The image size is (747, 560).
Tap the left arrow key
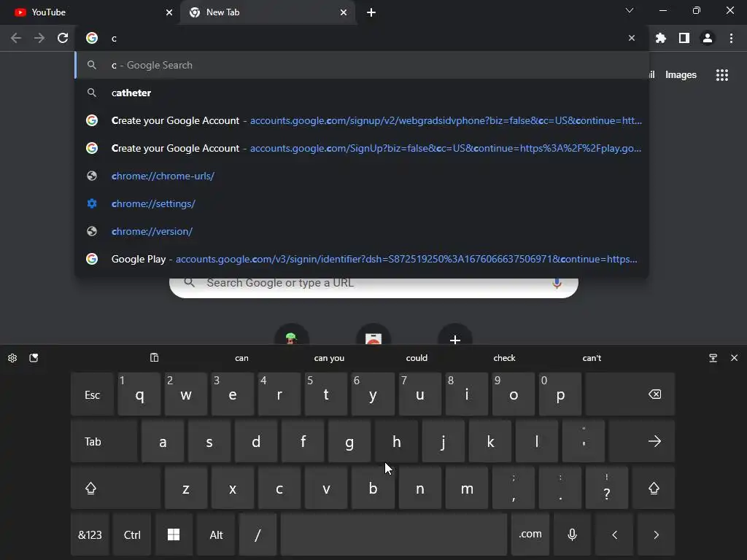point(614,534)
